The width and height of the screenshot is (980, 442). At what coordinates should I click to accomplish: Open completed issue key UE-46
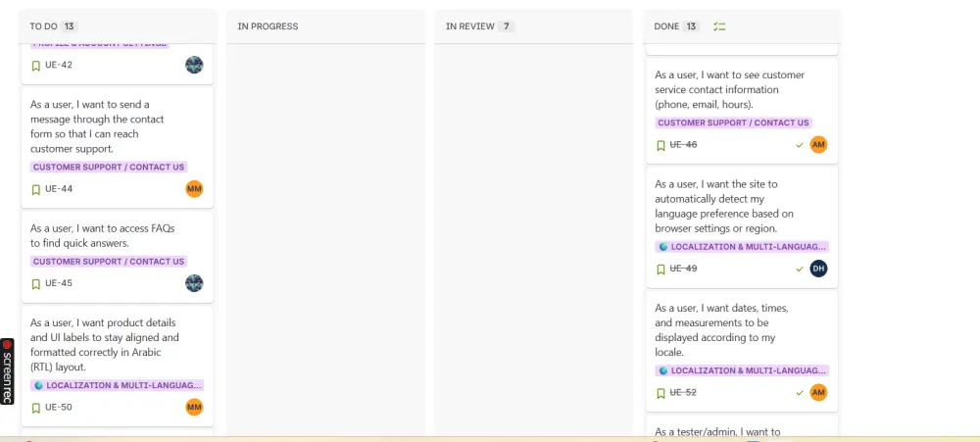pos(684,144)
